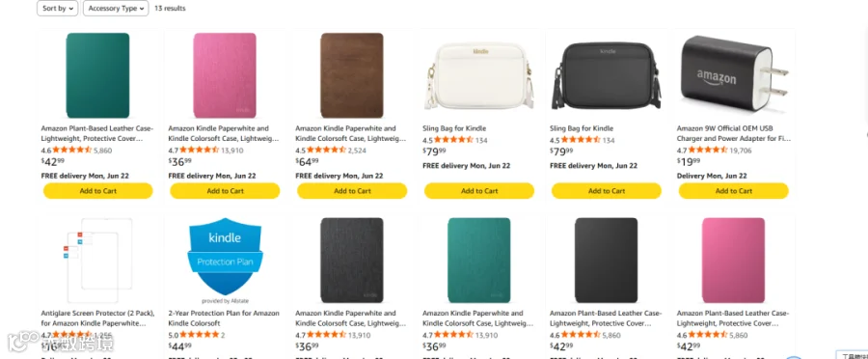Open the Kindle Protection Plan shield image
868x359 pixels.
(x=225, y=261)
